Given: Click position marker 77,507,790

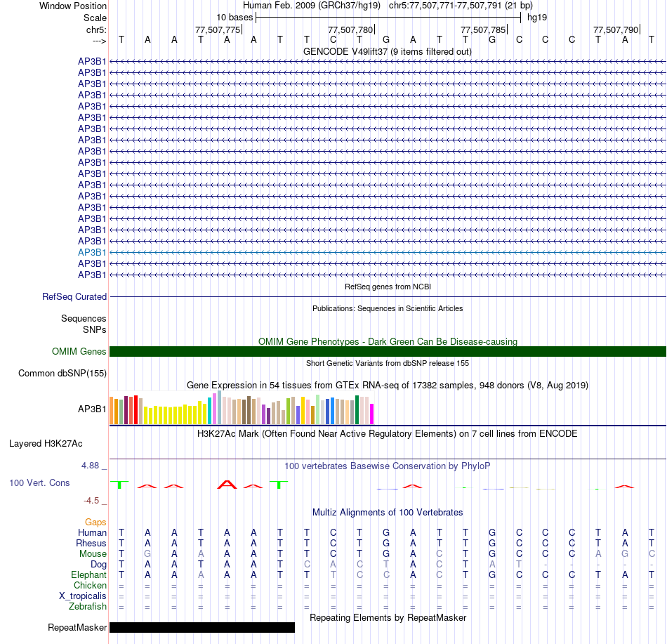Looking at the screenshot, I should 616,29.
